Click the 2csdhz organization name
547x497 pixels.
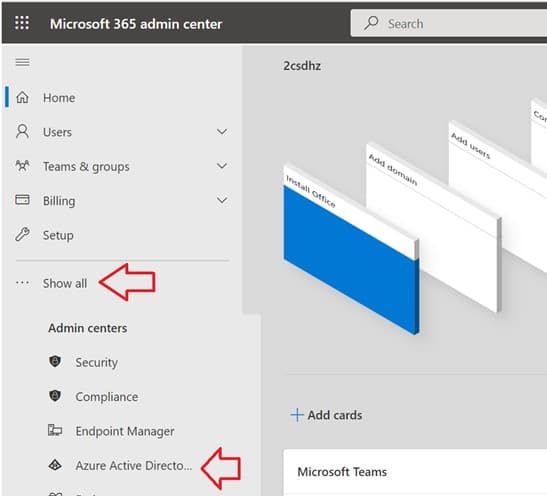click(x=302, y=66)
